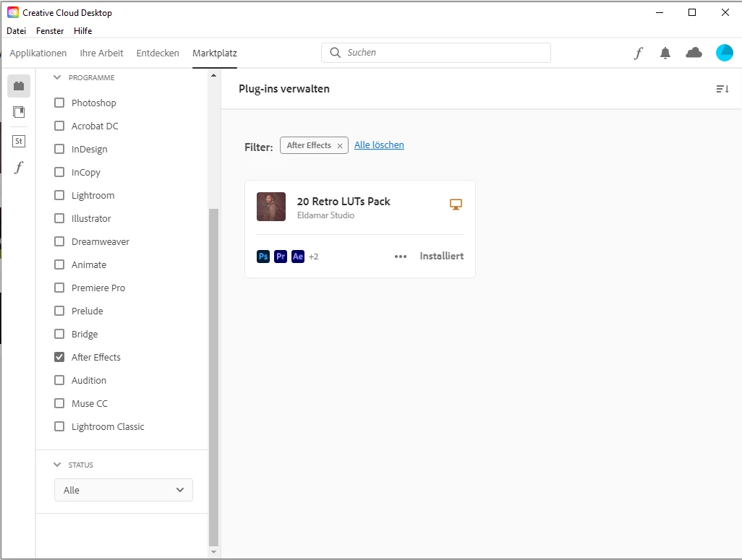Click the search magnifier icon
742x560 pixels.
tap(335, 53)
